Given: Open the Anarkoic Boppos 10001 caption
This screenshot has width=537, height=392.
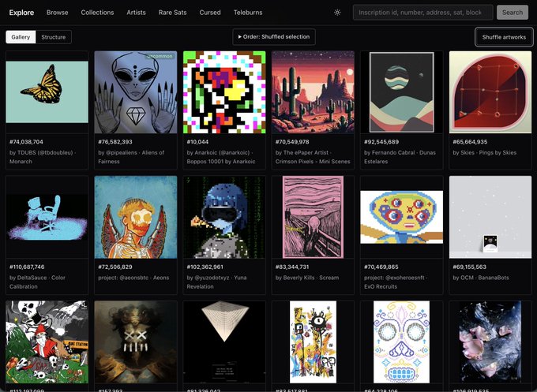Looking at the screenshot, I should point(221,157).
